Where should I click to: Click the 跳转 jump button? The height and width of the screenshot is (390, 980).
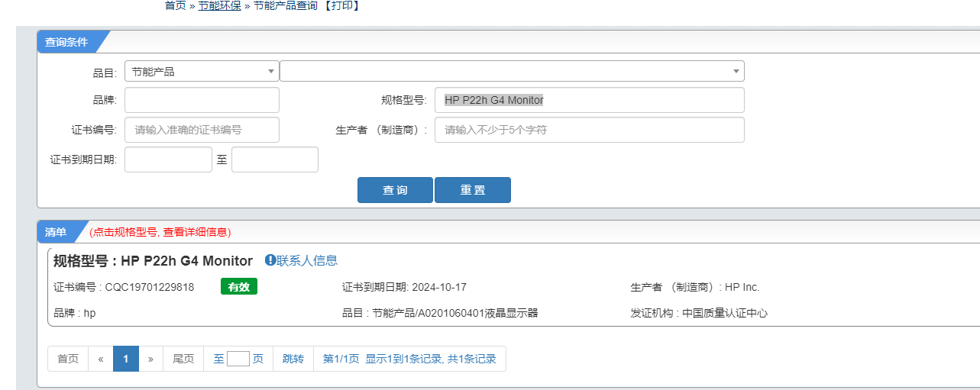coord(293,359)
